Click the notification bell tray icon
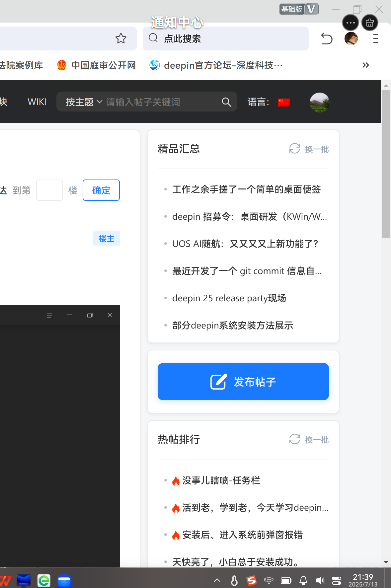Screen dimensions: 391x588 (303, 580)
